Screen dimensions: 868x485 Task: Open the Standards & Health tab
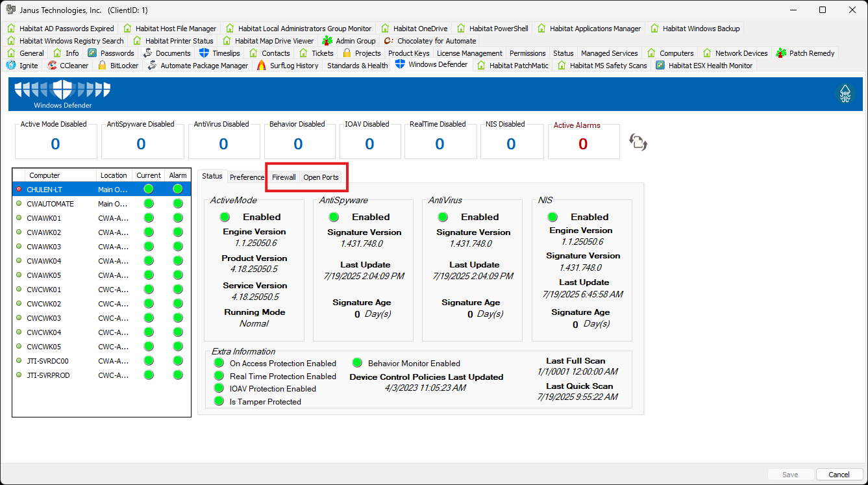click(x=356, y=65)
